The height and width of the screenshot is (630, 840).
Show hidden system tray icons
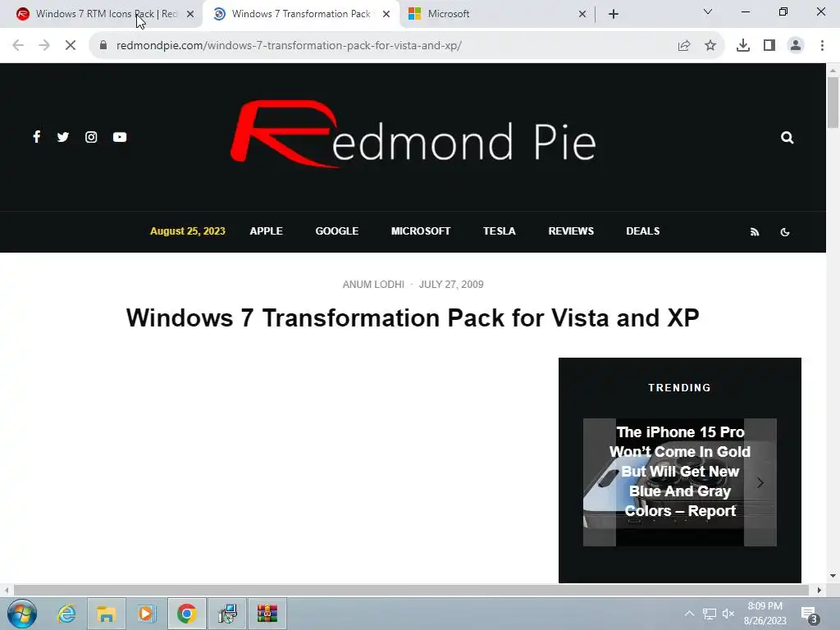click(689, 614)
